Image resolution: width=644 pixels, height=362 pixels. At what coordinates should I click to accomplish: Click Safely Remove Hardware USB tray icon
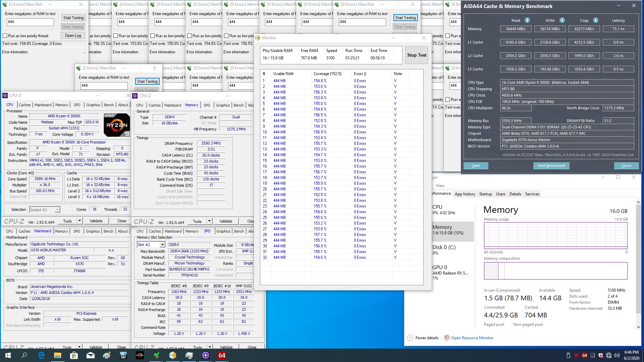coord(569,355)
